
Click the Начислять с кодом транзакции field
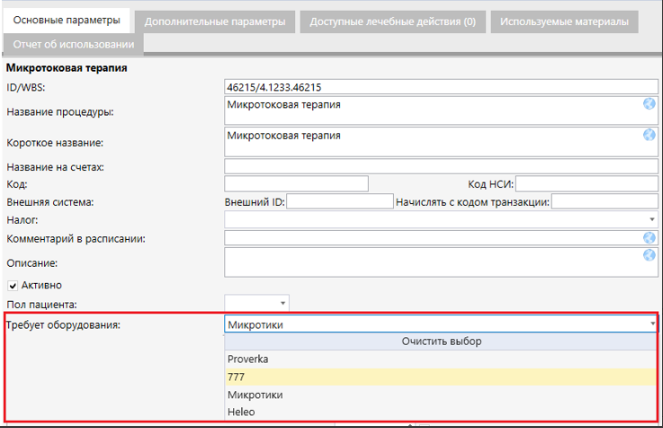[x=603, y=201]
